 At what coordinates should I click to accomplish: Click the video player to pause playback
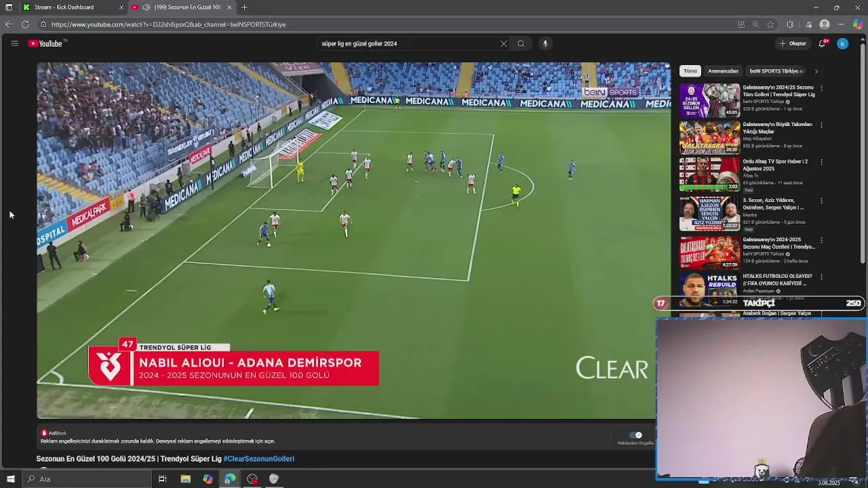[353, 241]
